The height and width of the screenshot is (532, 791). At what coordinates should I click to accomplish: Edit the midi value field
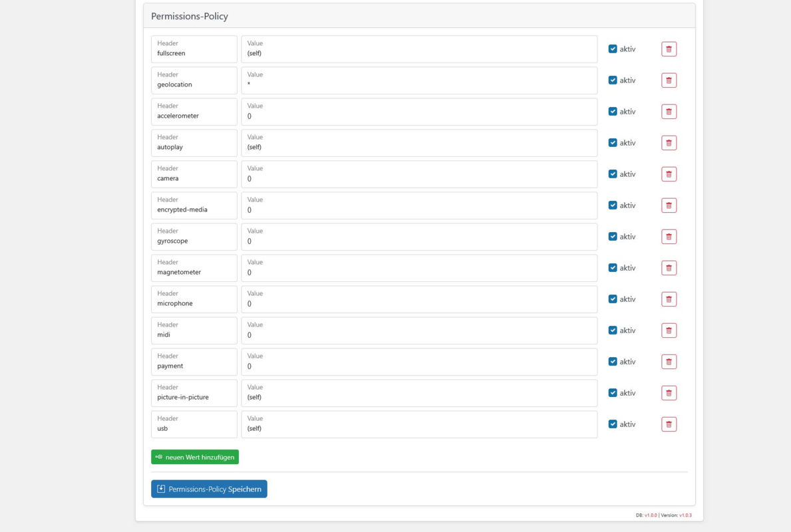click(419, 331)
